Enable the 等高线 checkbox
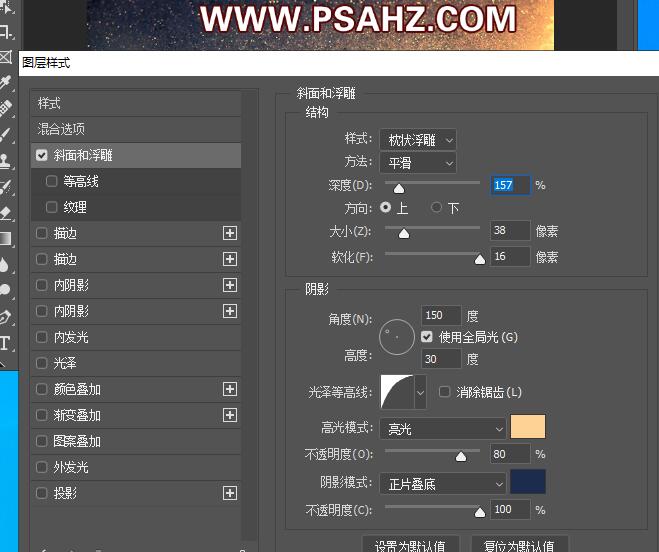Viewport: 659px width, 552px height. [51, 181]
